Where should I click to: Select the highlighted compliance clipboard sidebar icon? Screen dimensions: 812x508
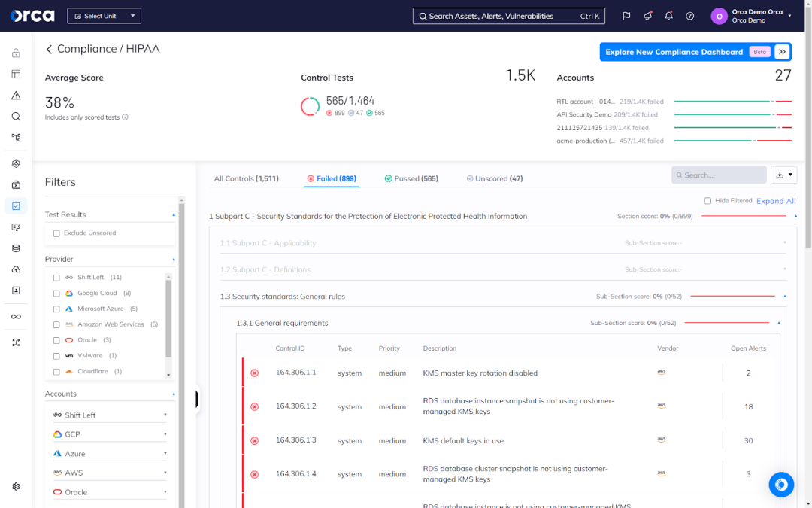click(x=16, y=205)
